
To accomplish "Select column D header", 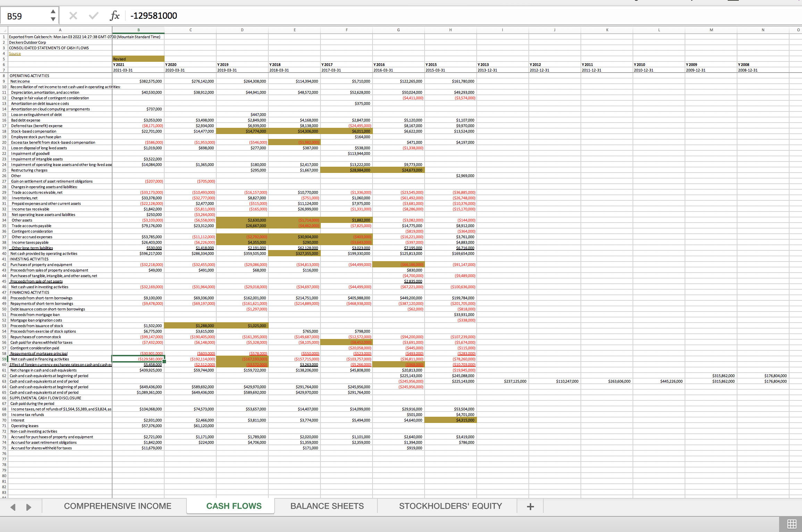I will pyautogui.click(x=242, y=30).
